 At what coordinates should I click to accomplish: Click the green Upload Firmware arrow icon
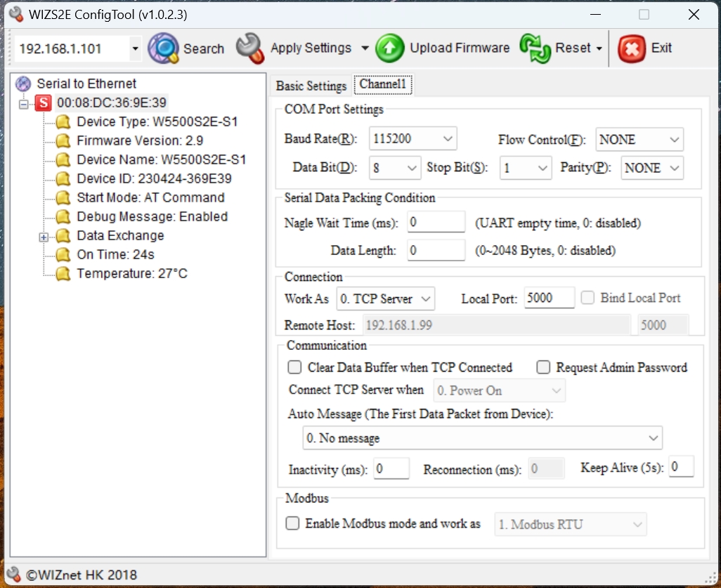(x=389, y=48)
